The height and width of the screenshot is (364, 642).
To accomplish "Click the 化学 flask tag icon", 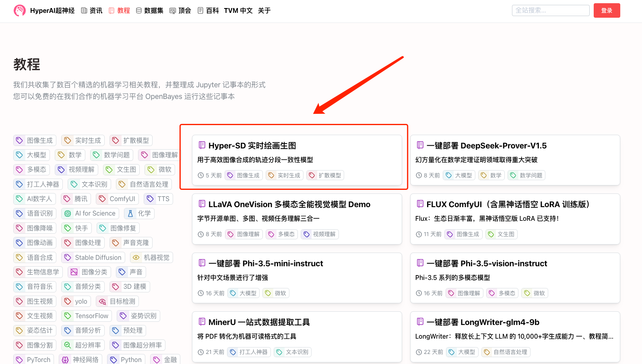I will tap(130, 214).
